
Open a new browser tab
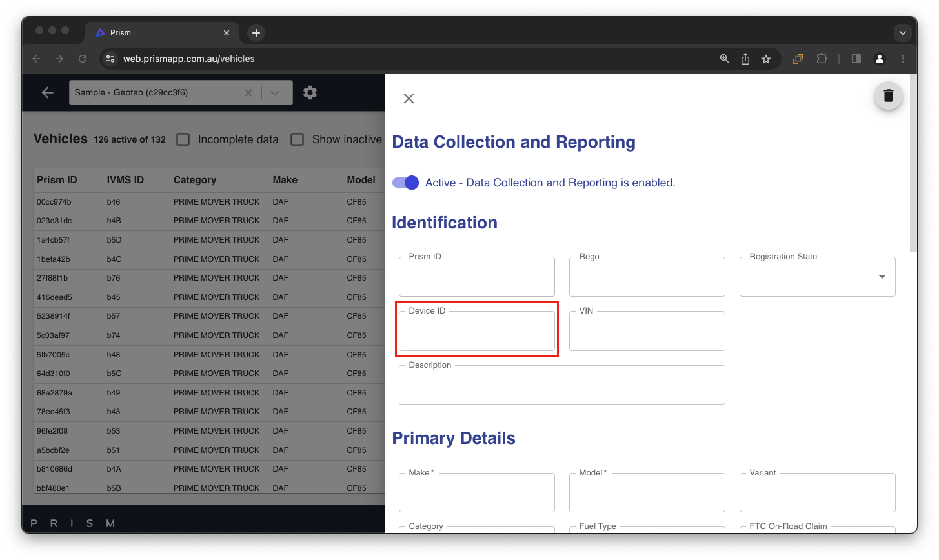point(256,33)
